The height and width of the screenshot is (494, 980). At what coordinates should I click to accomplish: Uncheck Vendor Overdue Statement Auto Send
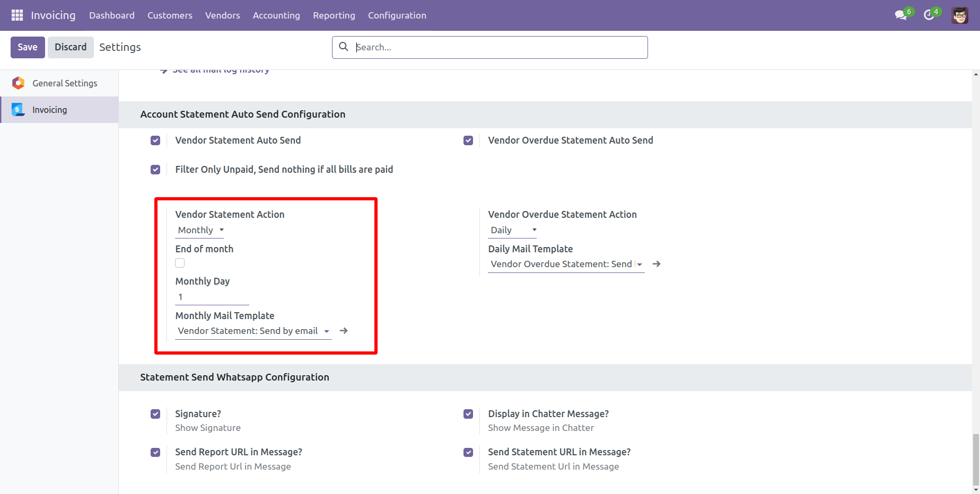[468, 140]
